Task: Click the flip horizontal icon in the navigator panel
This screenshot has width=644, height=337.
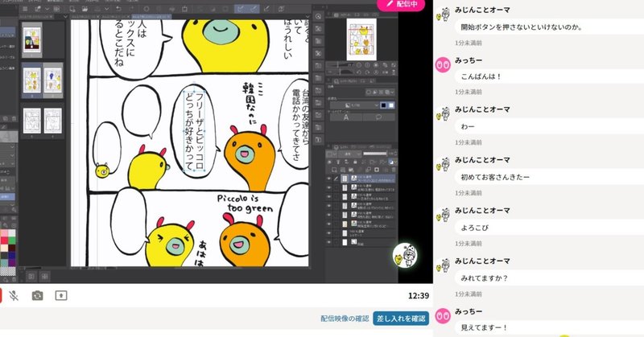Action: pos(385,72)
